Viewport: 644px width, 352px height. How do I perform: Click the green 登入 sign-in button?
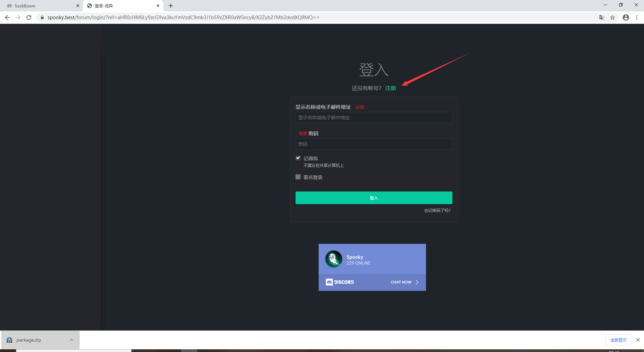(x=374, y=198)
